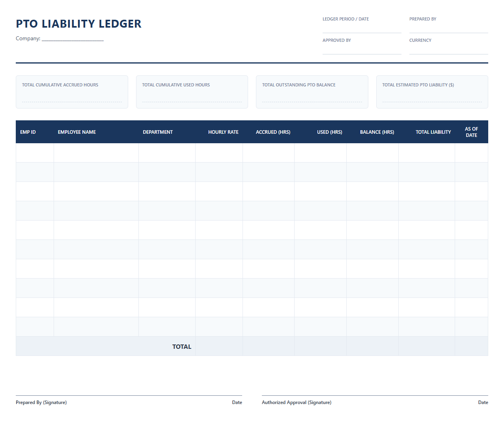Viewport: 504px width, 421px height.
Task: Click the USED (HRS) column header
Action: 321,132
